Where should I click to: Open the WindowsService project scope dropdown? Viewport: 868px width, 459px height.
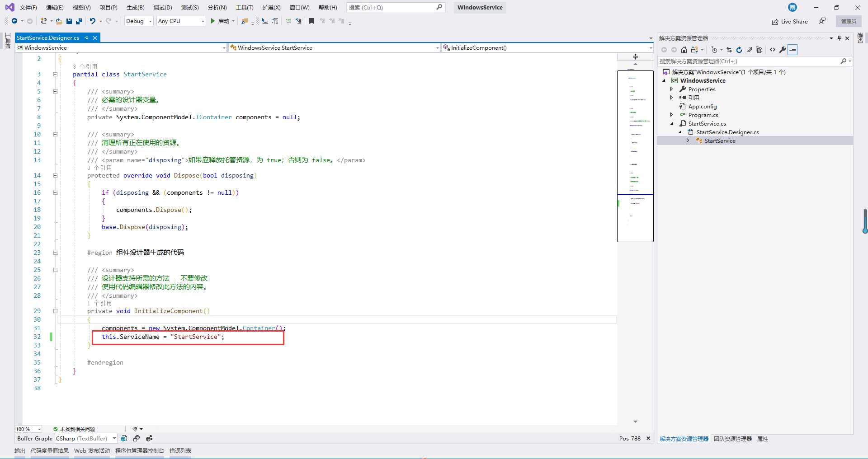tap(121, 47)
